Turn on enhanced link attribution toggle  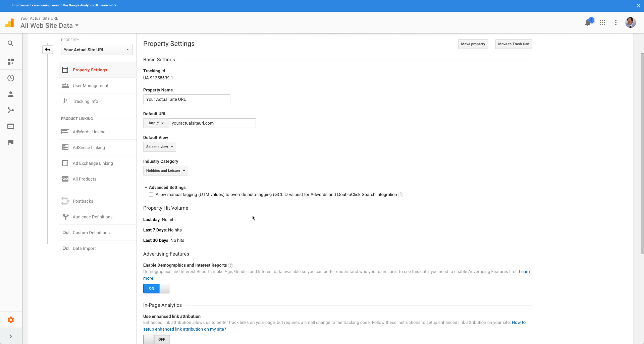click(x=157, y=339)
